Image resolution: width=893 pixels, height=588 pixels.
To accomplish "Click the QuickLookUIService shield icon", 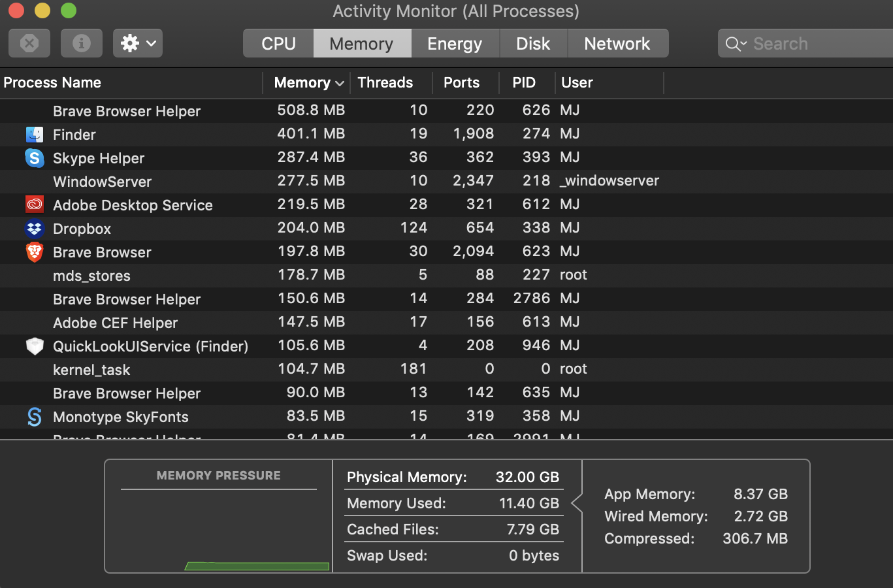I will coord(35,346).
